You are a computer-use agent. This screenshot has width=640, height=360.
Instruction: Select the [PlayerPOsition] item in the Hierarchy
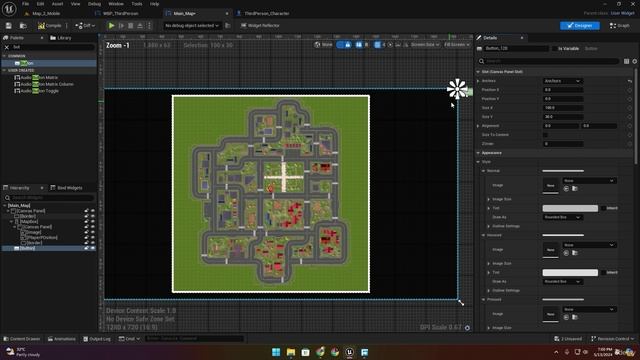click(42, 238)
